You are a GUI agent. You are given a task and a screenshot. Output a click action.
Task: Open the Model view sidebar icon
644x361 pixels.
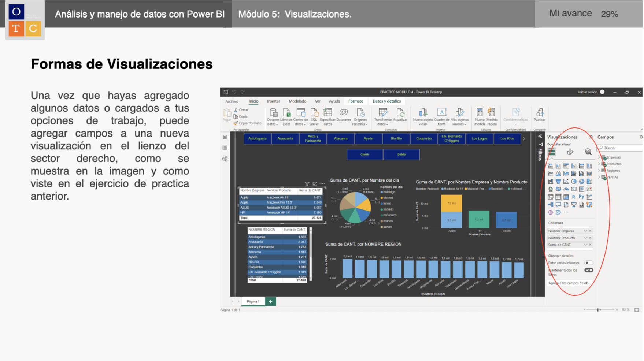[225, 159]
